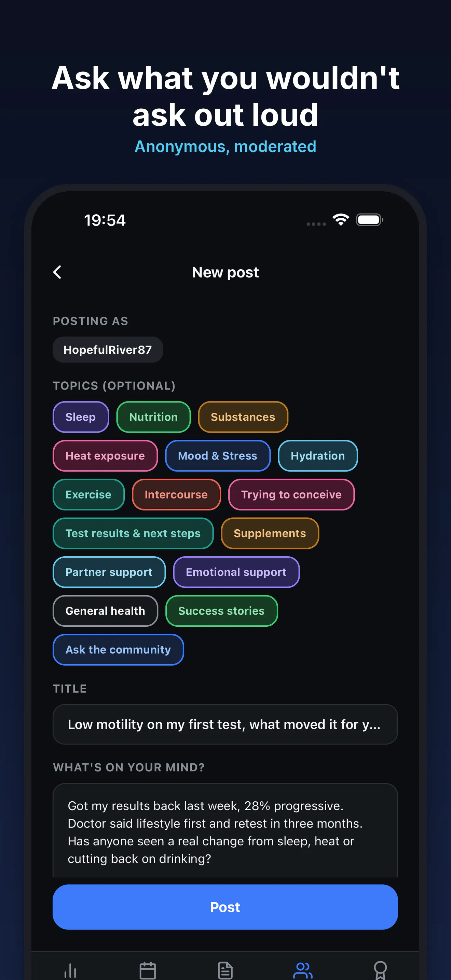Open the stats bar chart tab
This screenshot has height=980, width=451.
[70, 970]
